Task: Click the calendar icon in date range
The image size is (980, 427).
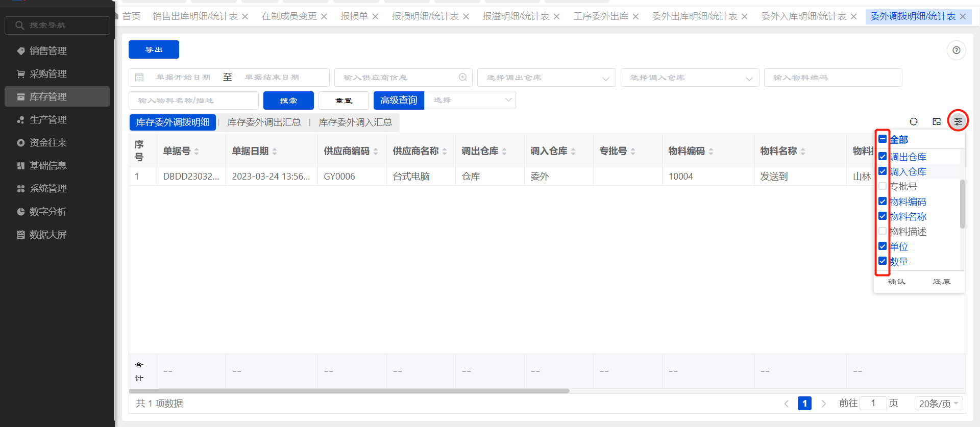Action: [139, 78]
